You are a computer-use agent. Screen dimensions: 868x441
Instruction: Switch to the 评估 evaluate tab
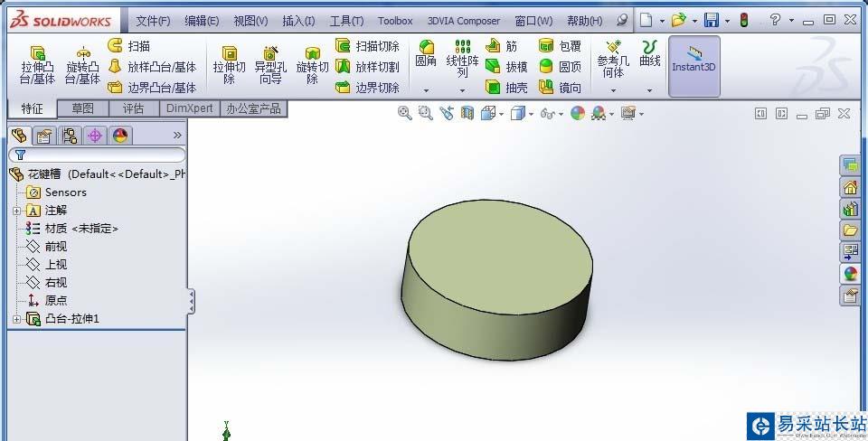point(134,108)
